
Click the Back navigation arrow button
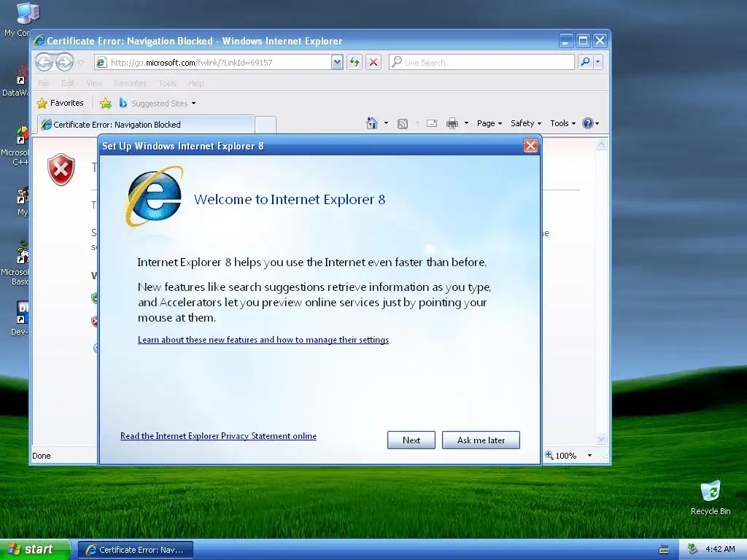[44, 62]
